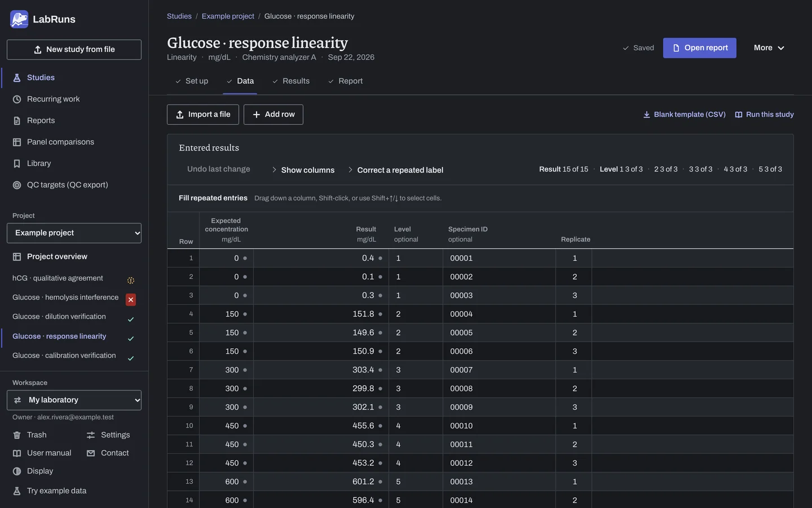Open Settings sliders icon
This screenshot has height=508, width=812.
91,435
